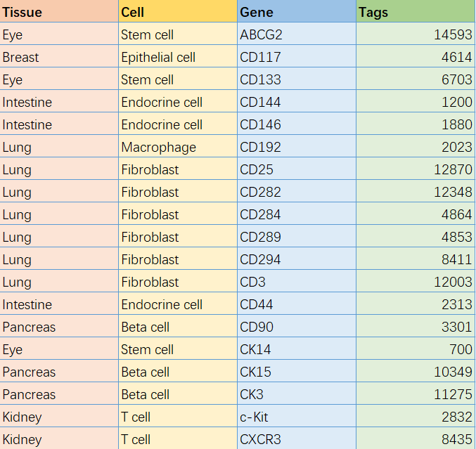Screen dimensions: 476x449
Task: Select the CXCR3 gene cell
Action: (x=297, y=438)
